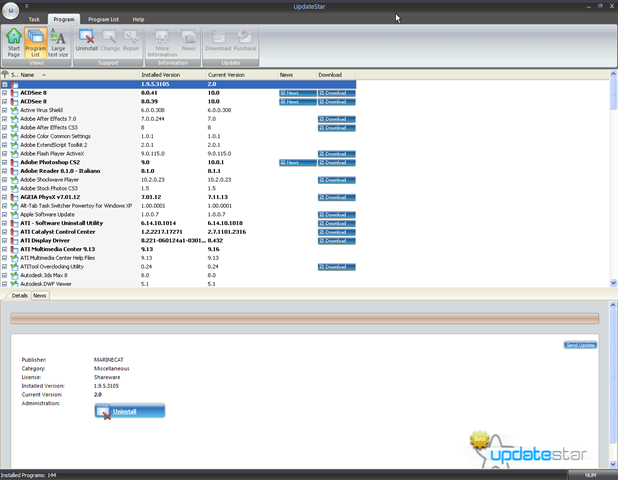Open the UpdateStar application orb menu
The height and width of the screenshot is (480, 618).
click(11, 10)
